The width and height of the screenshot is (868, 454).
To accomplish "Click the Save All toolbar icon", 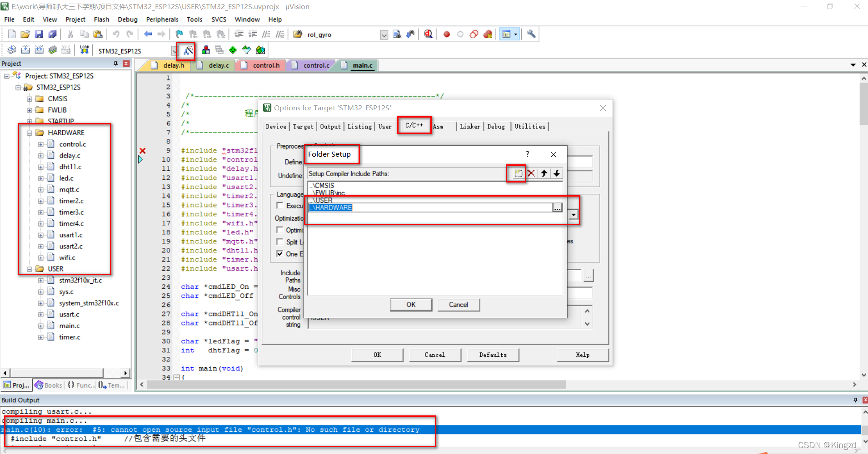I will click(x=53, y=34).
